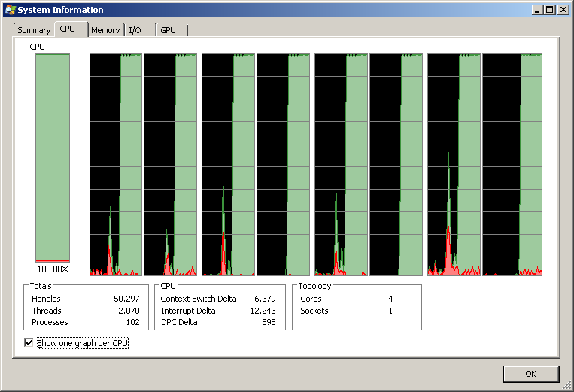
Task: Click the Processes value 102
Action: click(x=133, y=322)
